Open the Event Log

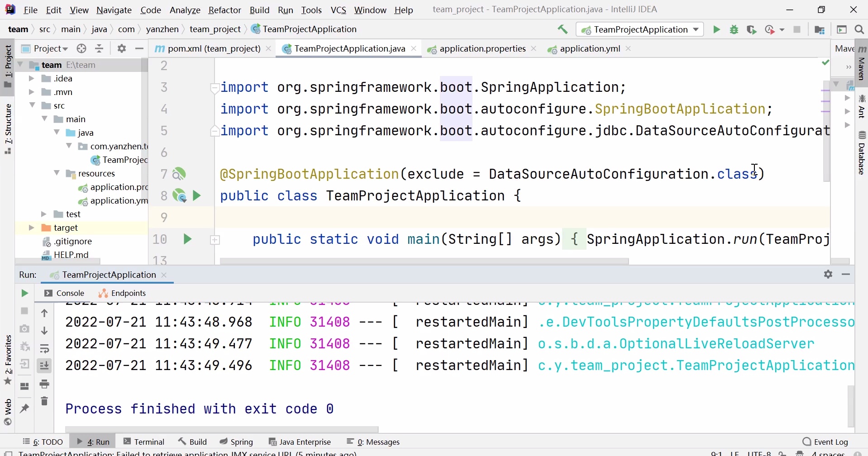(831, 441)
